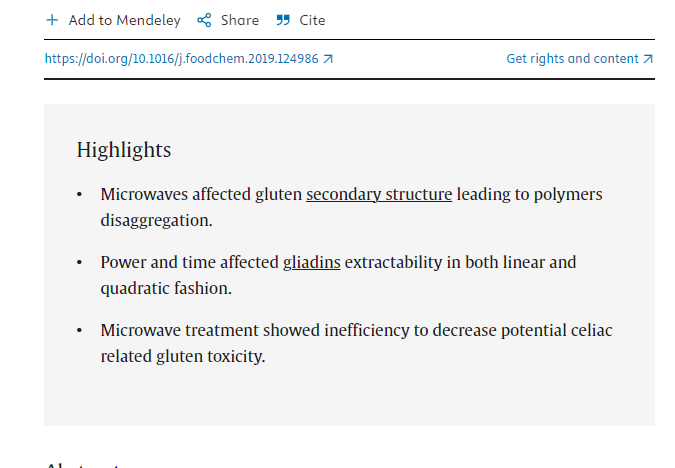The image size is (675, 468).
Task: Click the arrow icon after Get rights and content
Action: [x=648, y=59]
